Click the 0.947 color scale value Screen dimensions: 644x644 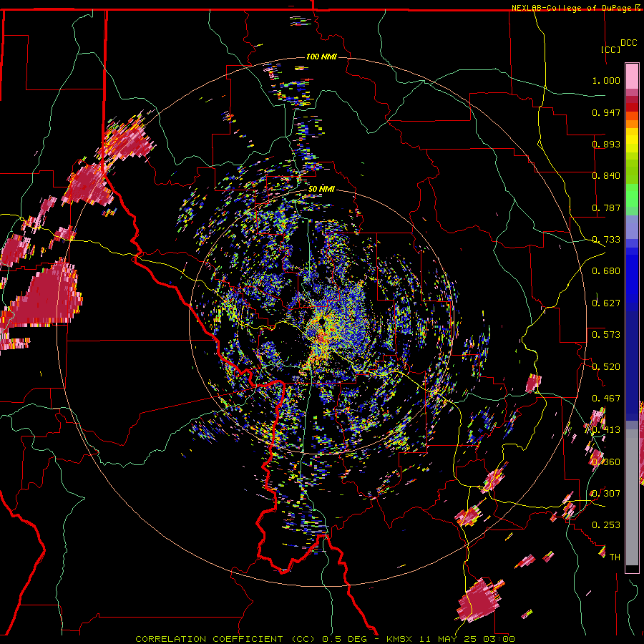click(606, 112)
